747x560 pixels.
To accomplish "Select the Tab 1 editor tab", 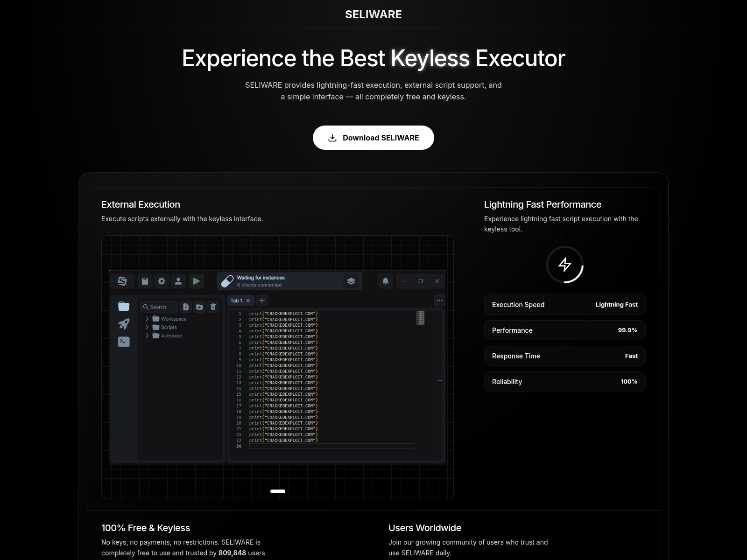I will click(236, 301).
